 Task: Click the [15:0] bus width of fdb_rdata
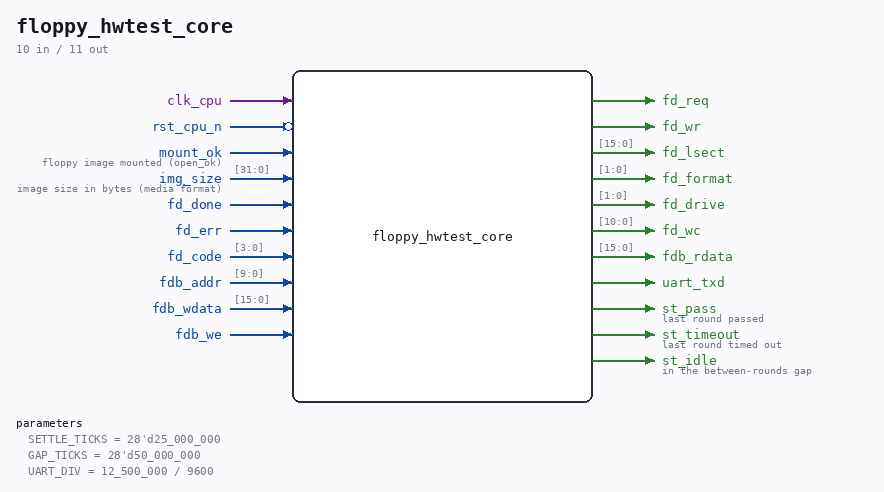click(x=616, y=247)
